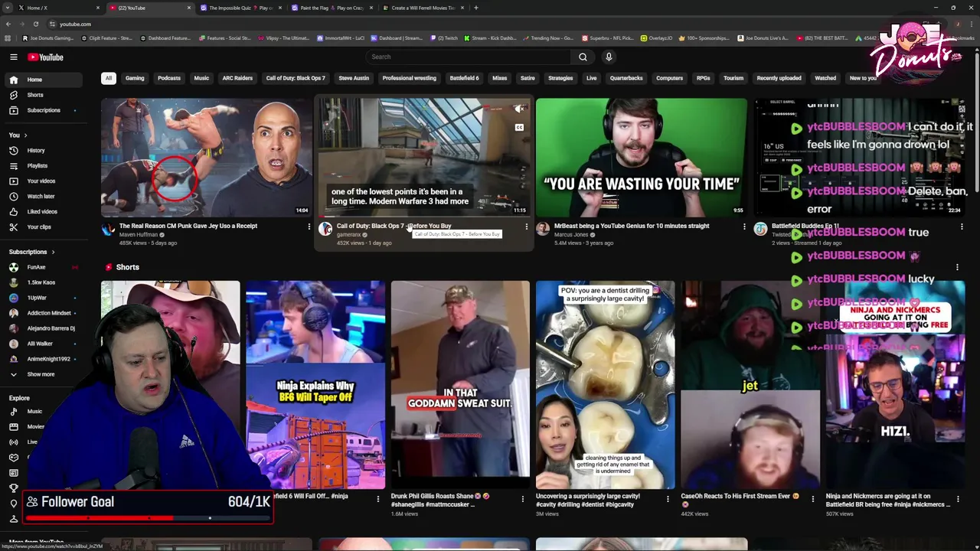
Task: Open a new browser tab with plus
Action: point(475,8)
